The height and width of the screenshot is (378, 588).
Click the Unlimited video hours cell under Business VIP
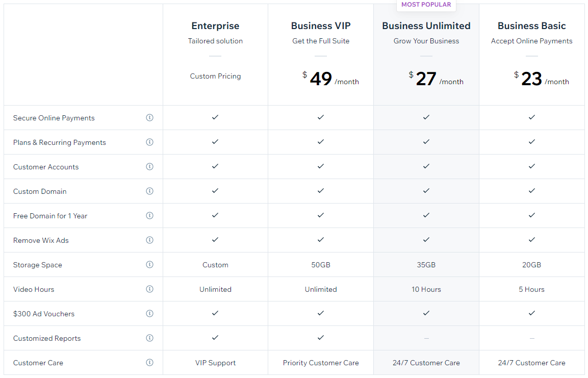320,289
